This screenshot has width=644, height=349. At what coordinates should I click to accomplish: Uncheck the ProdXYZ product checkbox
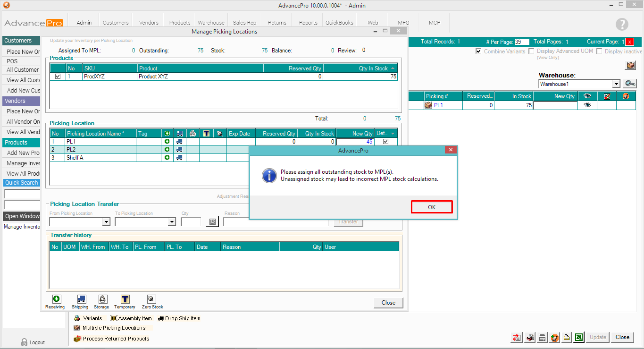(58, 77)
